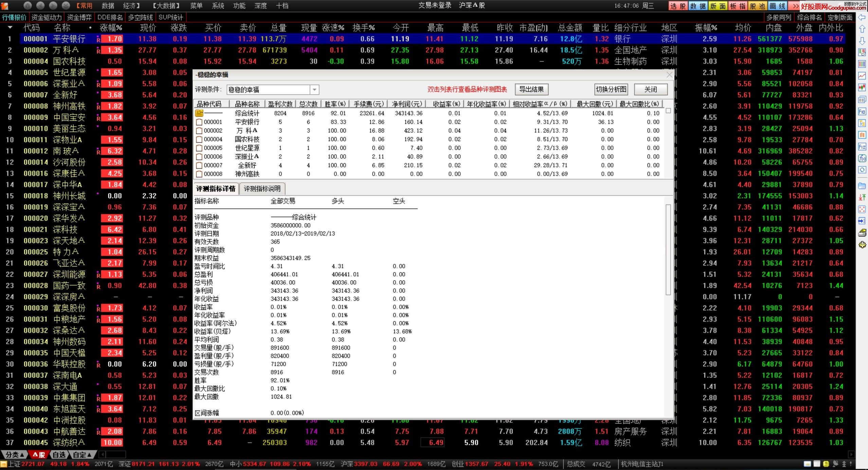Click the 导出结果 button
The width and height of the screenshot is (868, 470).
(531, 89)
